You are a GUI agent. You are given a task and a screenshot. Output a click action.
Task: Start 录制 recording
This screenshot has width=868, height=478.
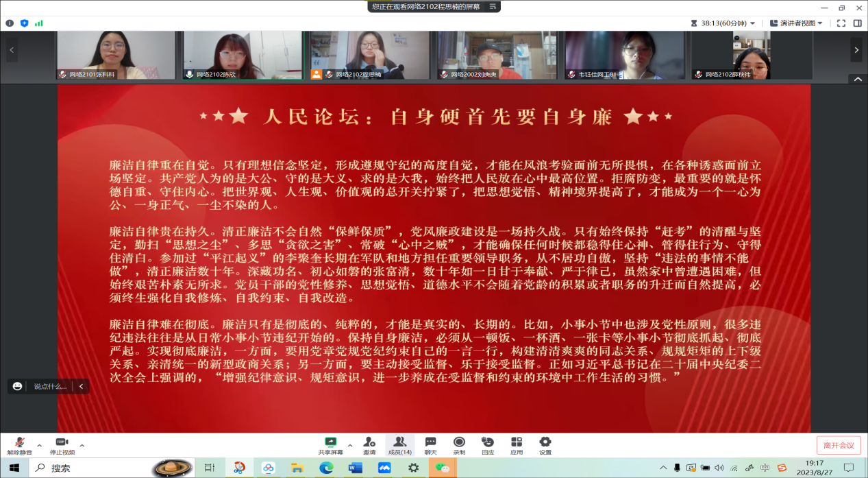tap(459, 446)
